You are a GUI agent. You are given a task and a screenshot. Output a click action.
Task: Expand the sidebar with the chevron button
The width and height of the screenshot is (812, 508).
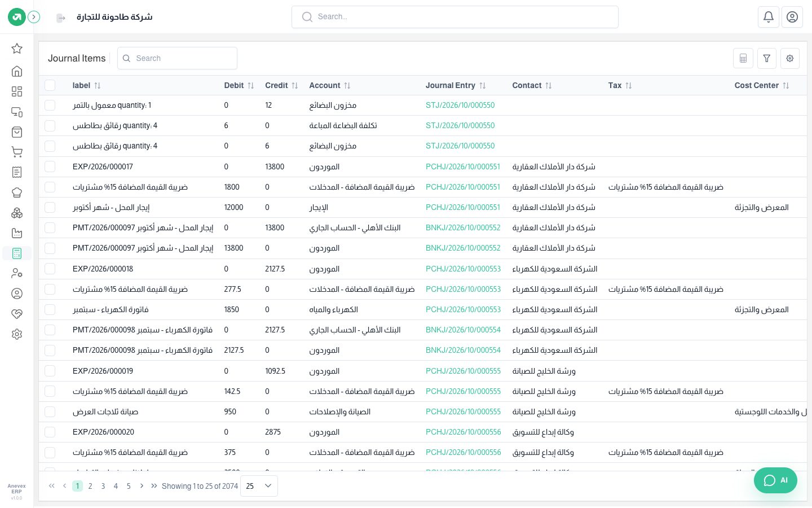tap(34, 17)
